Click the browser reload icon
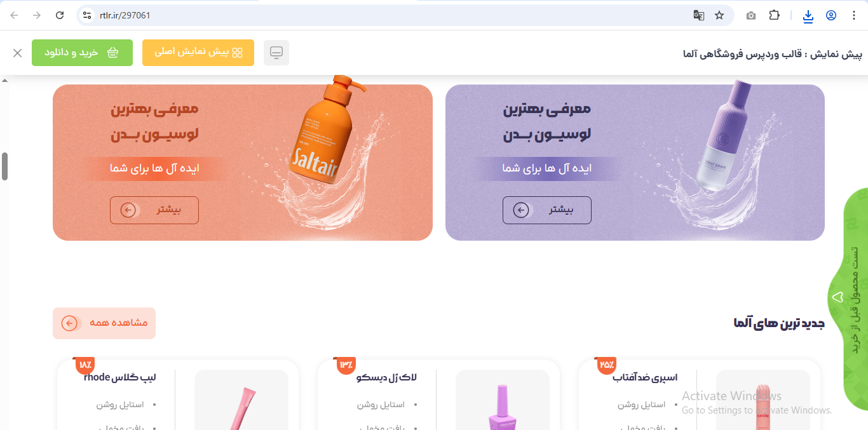Screen dimensions: 868x430 (60, 15)
